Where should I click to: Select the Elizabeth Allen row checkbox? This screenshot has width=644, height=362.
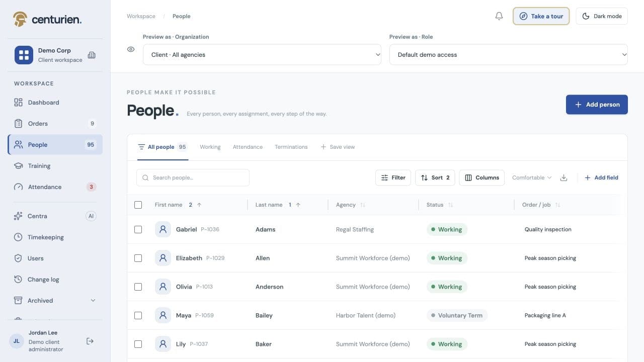(x=138, y=258)
